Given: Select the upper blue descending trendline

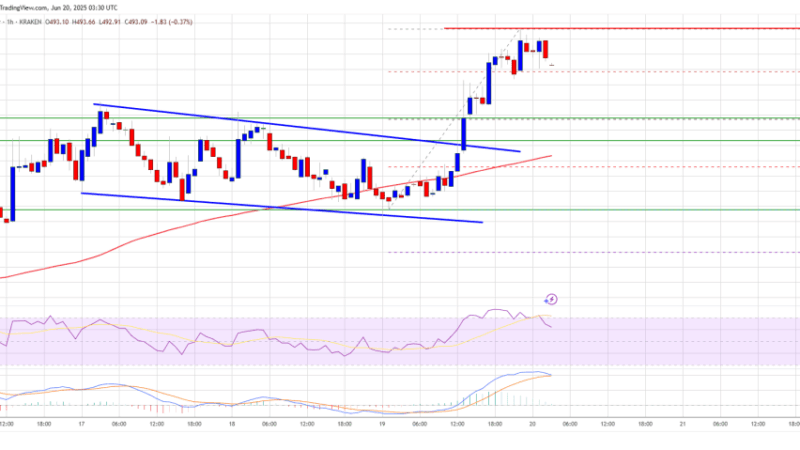Looking at the screenshot, I should 306,128.
